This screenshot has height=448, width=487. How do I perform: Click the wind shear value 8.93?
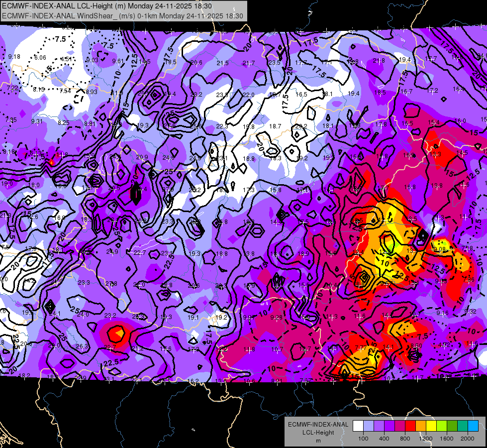pyautogui.click(x=92, y=92)
